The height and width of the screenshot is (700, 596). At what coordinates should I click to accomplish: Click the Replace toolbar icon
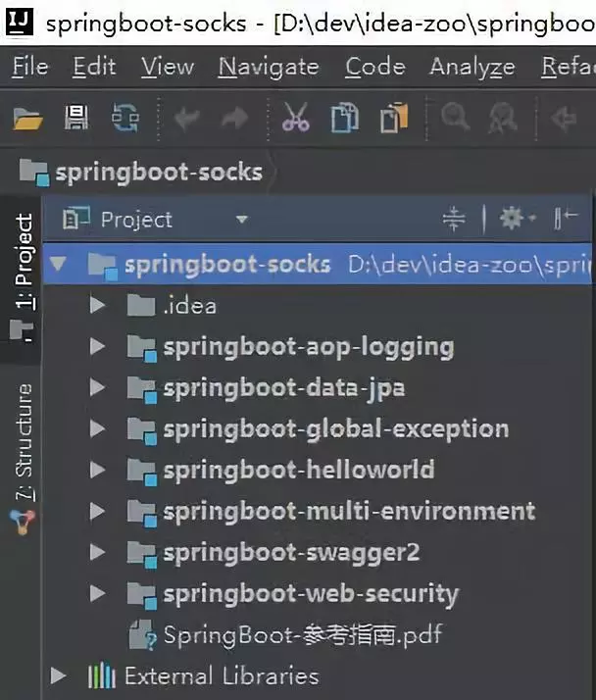pyautogui.click(x=503, y=118)
